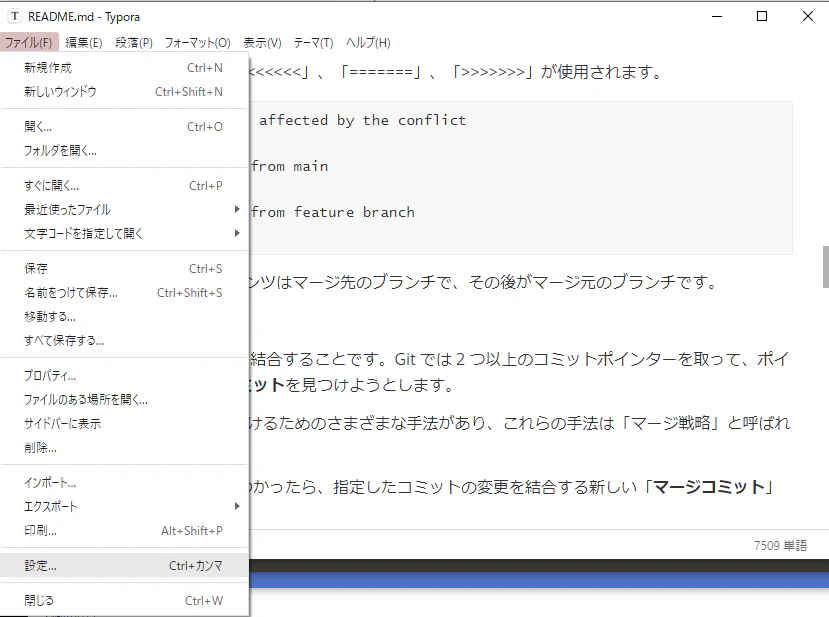
Task: Minimize the Typora window
Action: pos(717,16)
